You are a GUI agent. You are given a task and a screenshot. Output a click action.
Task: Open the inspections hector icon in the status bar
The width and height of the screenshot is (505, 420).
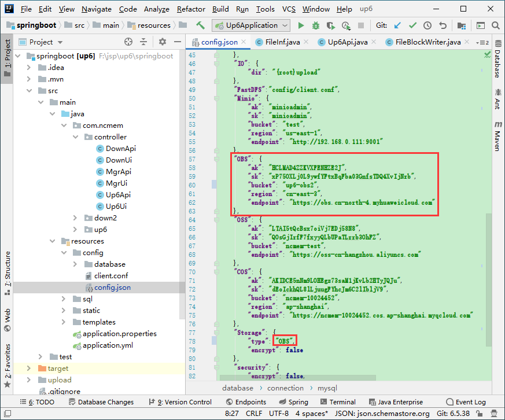click(x=494, y=413)
